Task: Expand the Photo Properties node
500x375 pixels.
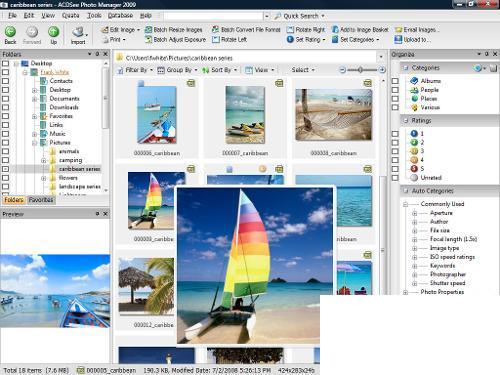Action: pos(406,292)
